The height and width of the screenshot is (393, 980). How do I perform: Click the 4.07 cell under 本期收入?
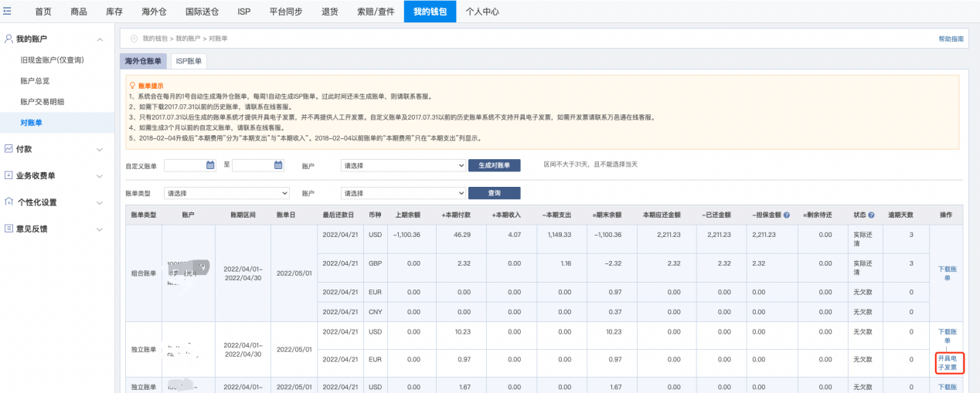tap(514, 234)
